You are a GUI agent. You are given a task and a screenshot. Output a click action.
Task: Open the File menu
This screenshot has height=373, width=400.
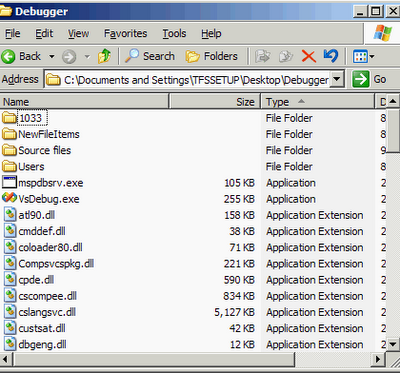(13, 34)
